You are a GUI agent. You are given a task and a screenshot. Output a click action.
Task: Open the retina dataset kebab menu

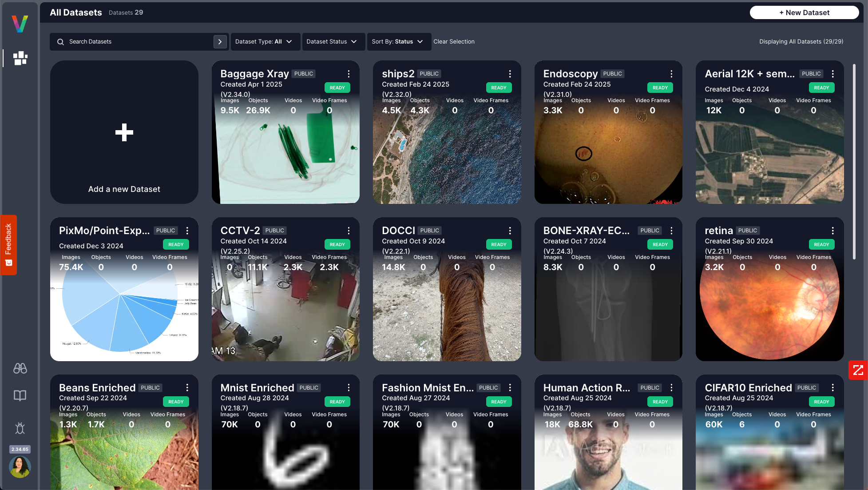point(832,231)
